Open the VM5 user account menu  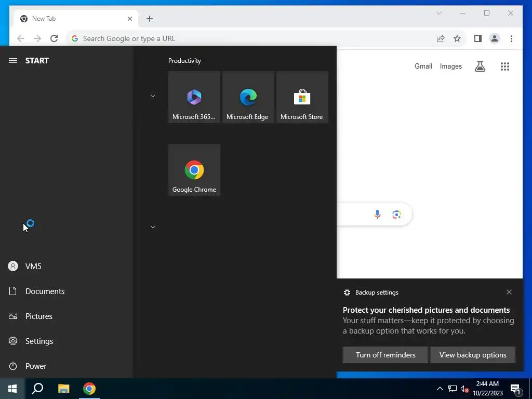[66, 267]
